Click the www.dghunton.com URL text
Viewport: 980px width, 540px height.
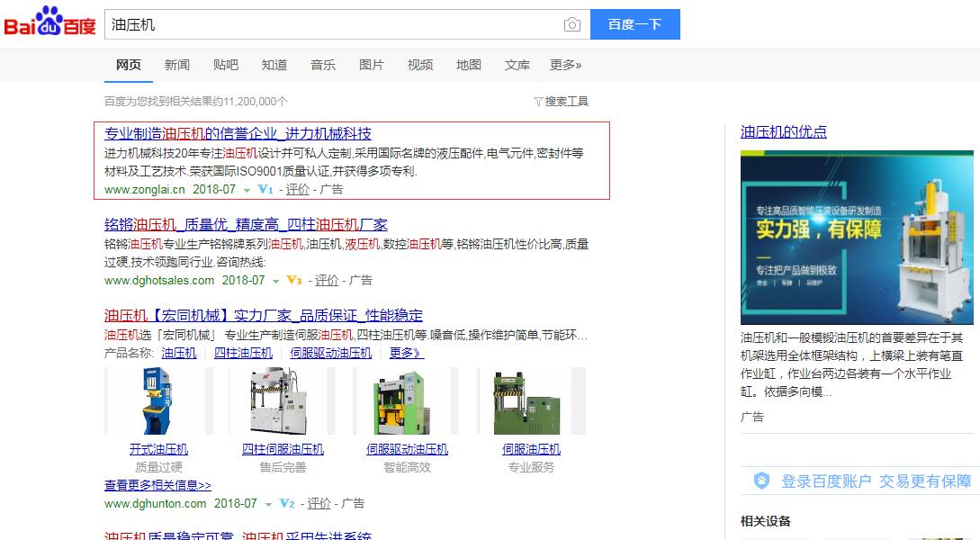[155, 504]
